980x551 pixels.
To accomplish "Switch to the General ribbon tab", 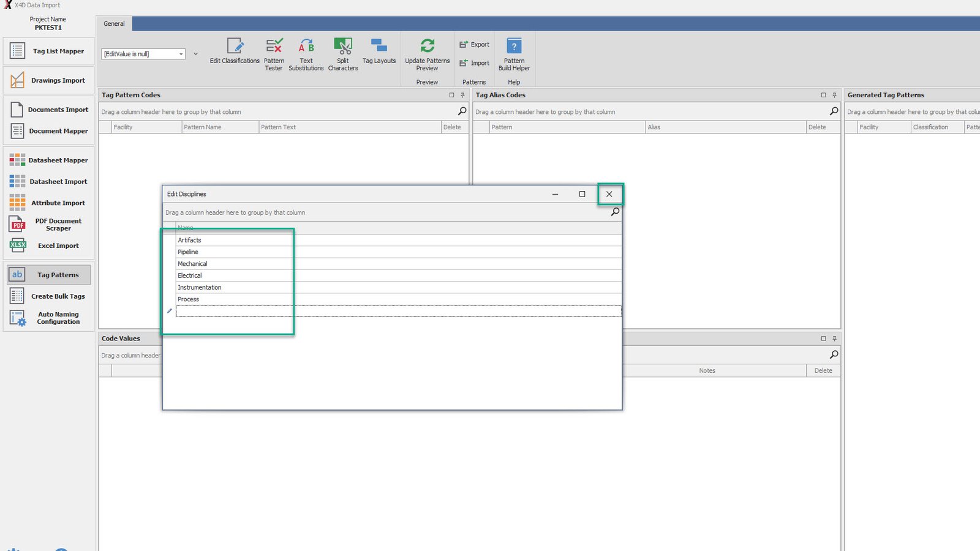I will (x=114, y=24).
